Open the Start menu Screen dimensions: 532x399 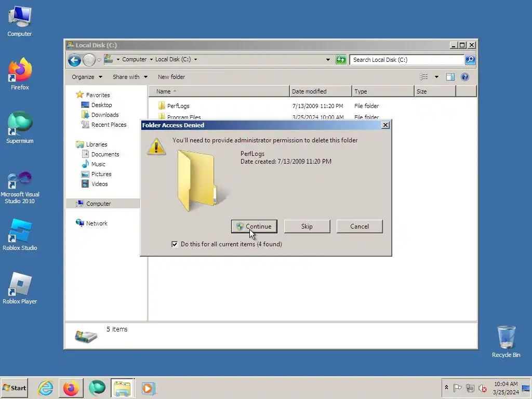(x=14, y=388)
